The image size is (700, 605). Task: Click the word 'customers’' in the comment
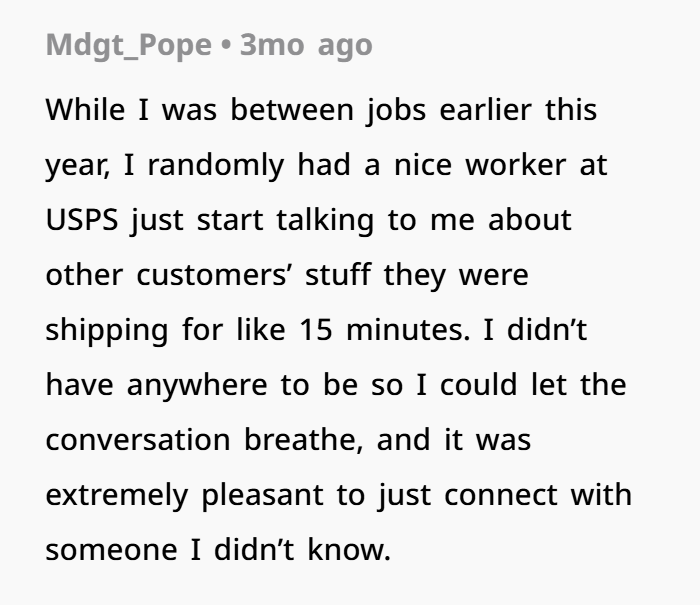[x=215, y=275]
